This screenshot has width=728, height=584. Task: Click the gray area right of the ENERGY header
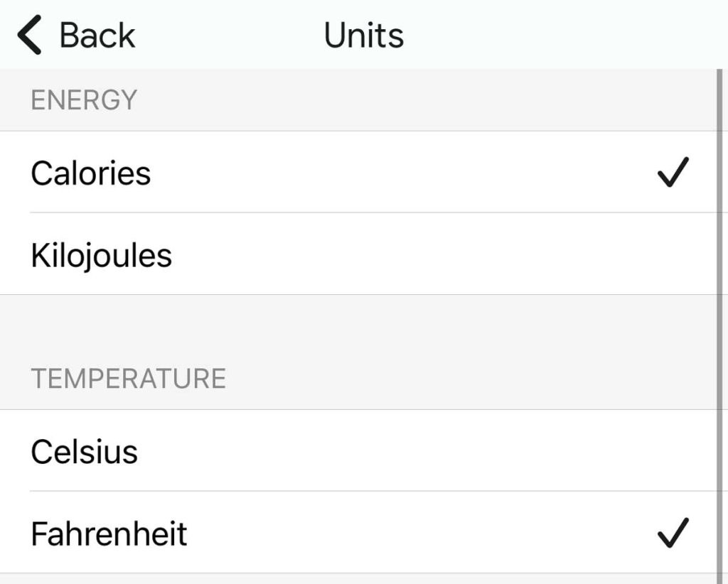[427, 100]
